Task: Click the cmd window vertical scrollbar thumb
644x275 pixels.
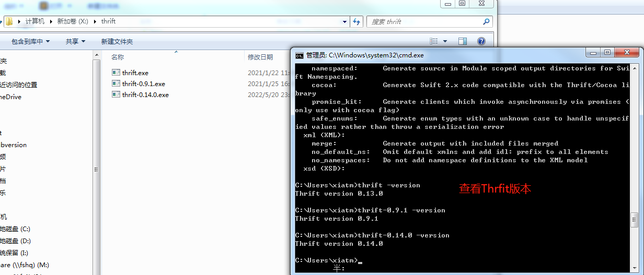Action: (x=635, y=219)
